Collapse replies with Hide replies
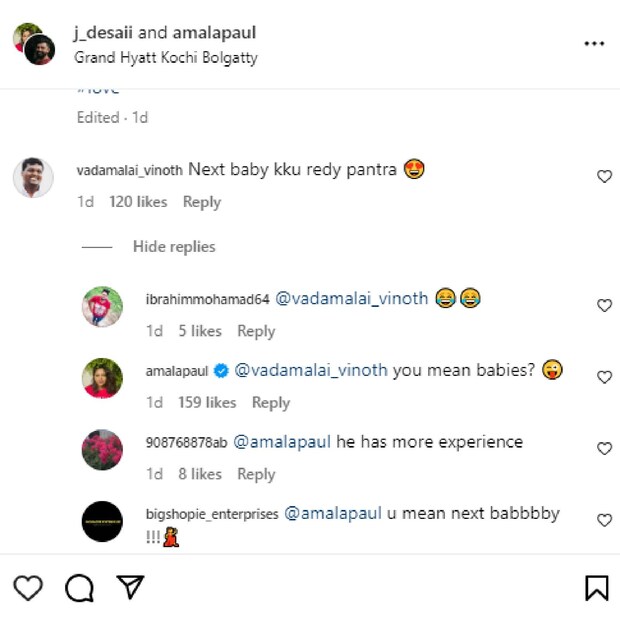Image resolution: width=620 pixels, height=620 pixels. [174, 247]
